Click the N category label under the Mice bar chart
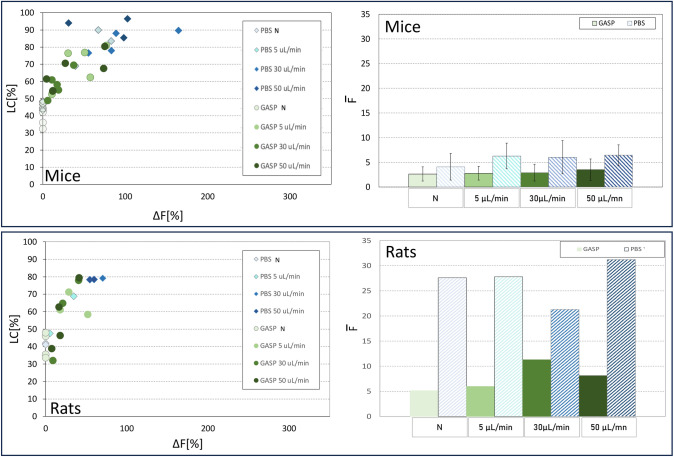674x457 pixels. [x=436, y=198]
